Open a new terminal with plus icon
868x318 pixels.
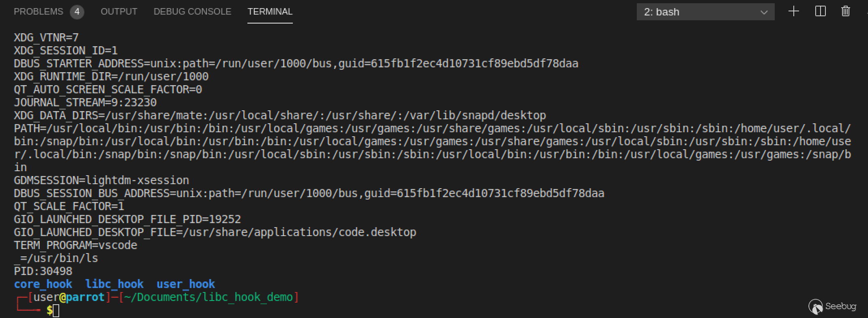(x=793, y=11)
